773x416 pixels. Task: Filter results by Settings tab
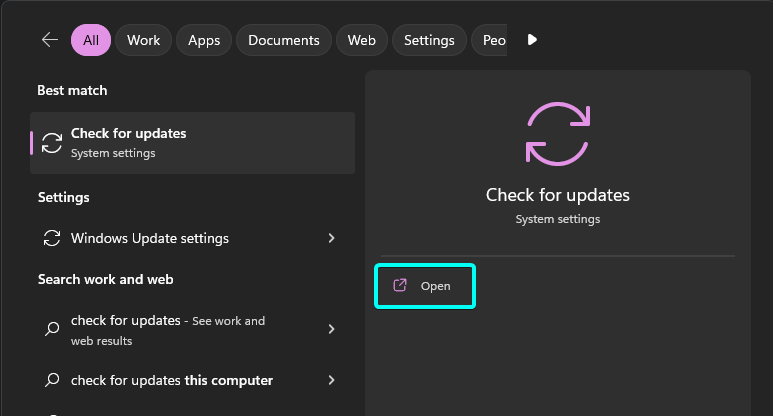[x=429, y=40]
